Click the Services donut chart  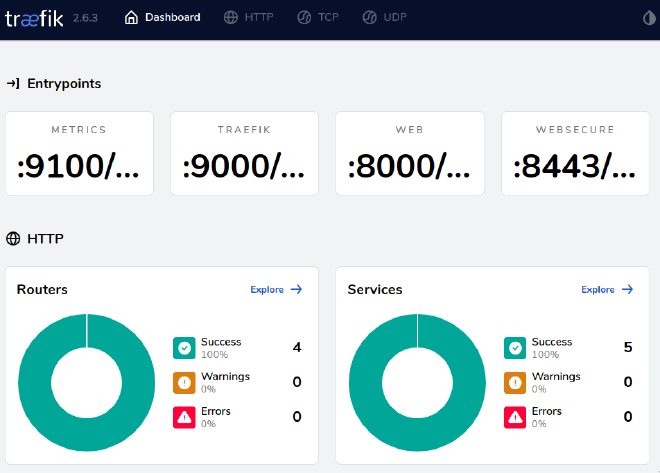click(x=418, y=383)
